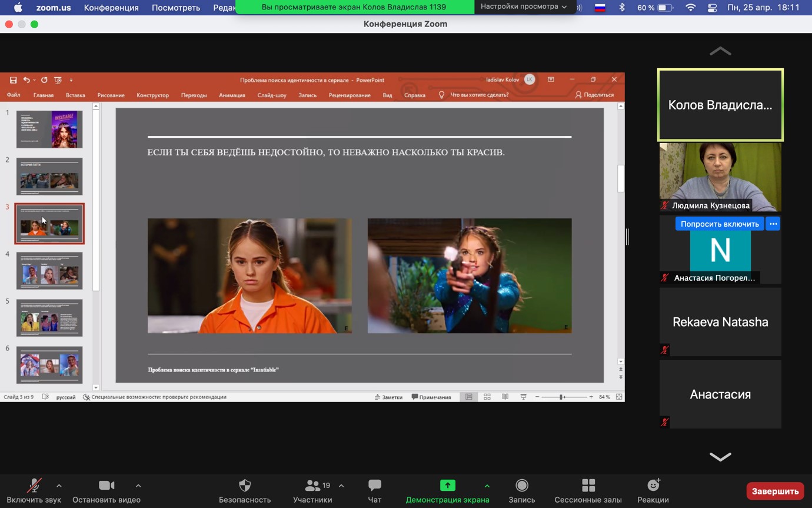The width and height of the screenshot is (812, 508).
Task: Unmute with Включить звук button
Action: pyautogui.click(x=34, y=491)
